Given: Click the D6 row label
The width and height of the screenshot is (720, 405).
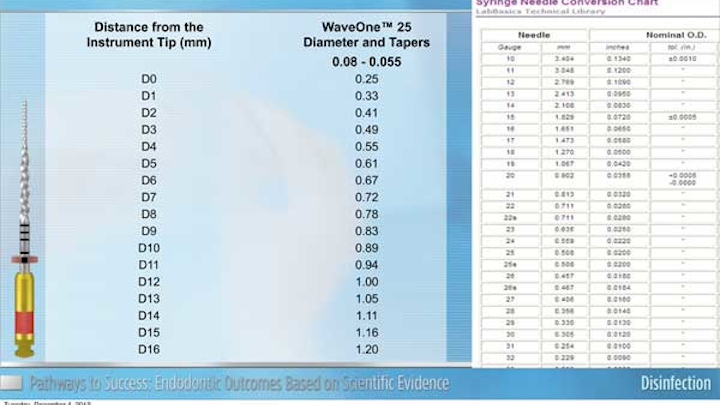Looking at the screenshot, I should (x=149, y=180).
